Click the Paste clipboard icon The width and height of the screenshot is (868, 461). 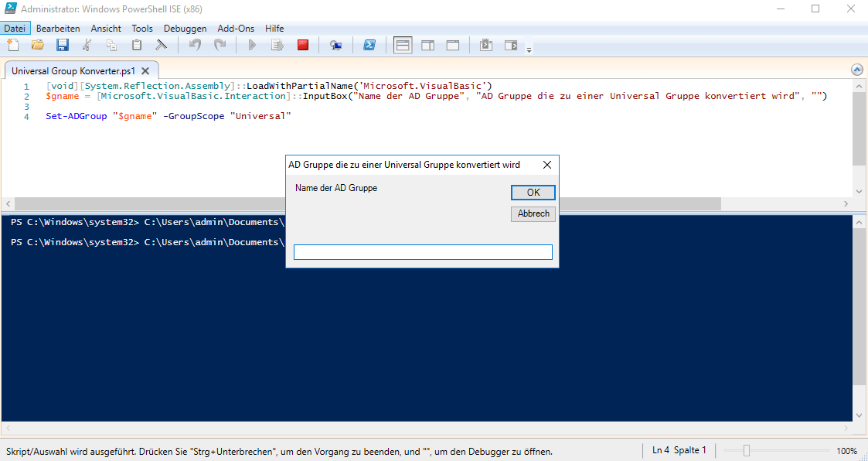[x=137, y=46]
